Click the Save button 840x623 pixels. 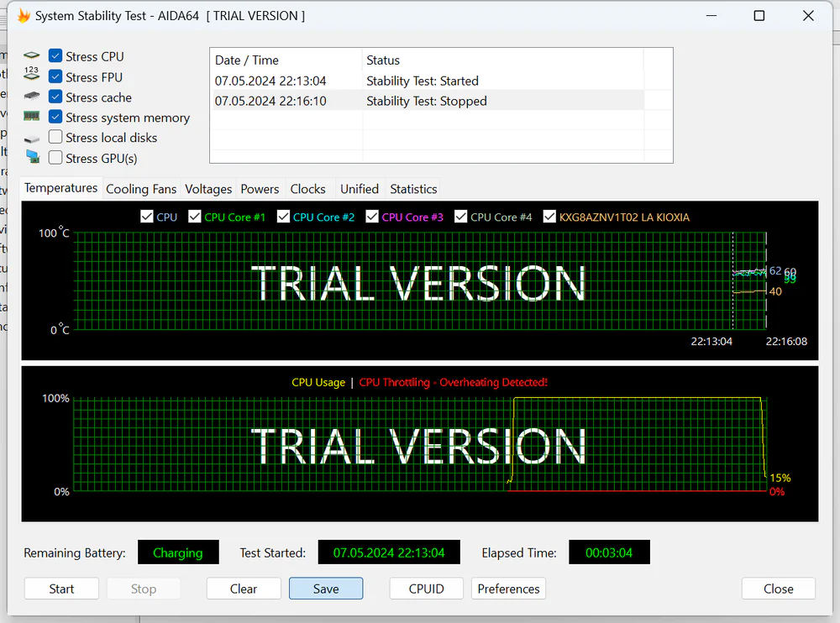[x=326, y=589]
